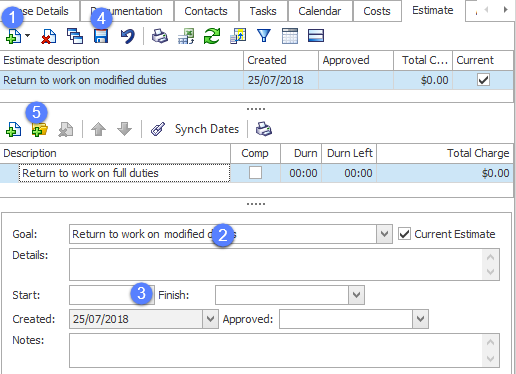516x374 pixels.
Task: Click the 00:00 Durn Left cell
Action: (x=349, y=173)
